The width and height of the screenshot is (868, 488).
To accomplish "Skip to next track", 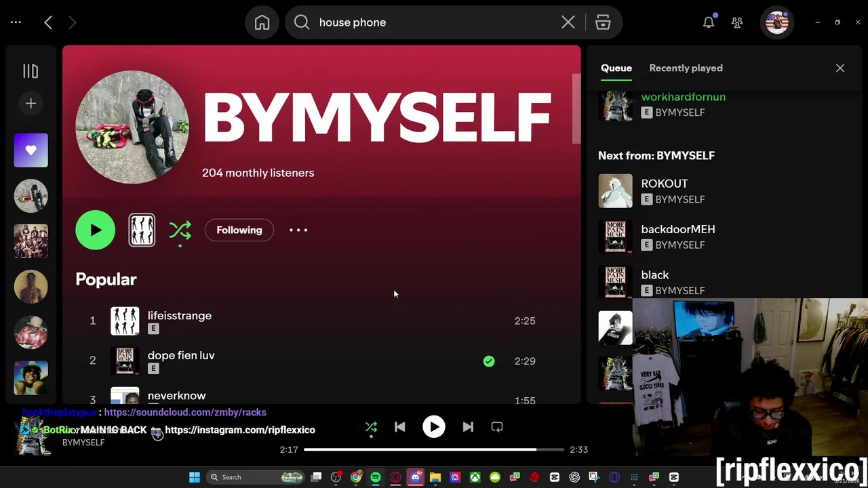I will point(468,427).
